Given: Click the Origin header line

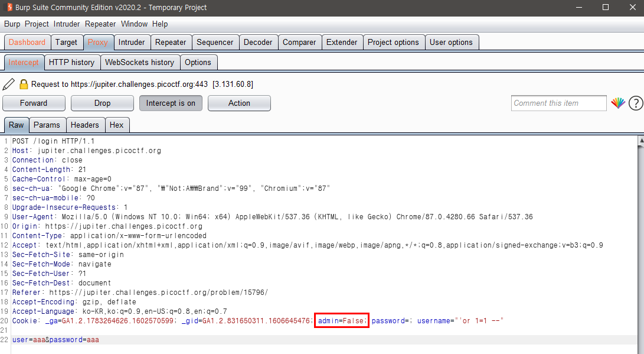Looking at the screenshot, I should (107, 226).
